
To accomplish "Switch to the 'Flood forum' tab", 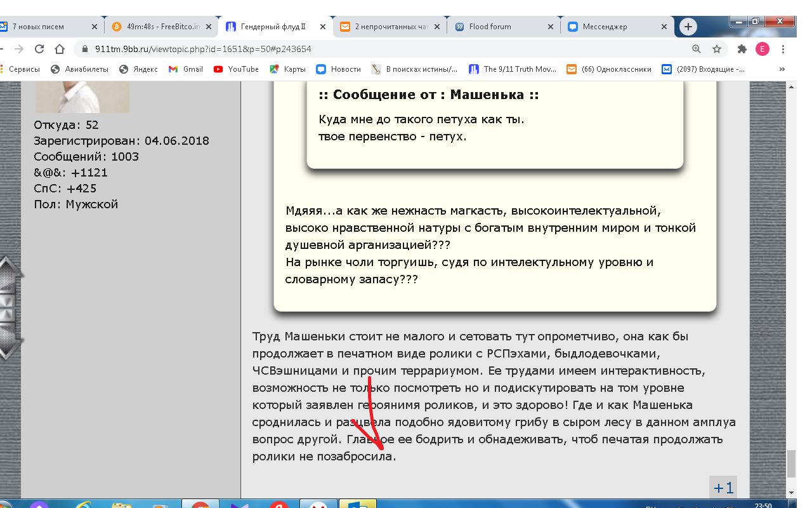I will pos(504,27).
